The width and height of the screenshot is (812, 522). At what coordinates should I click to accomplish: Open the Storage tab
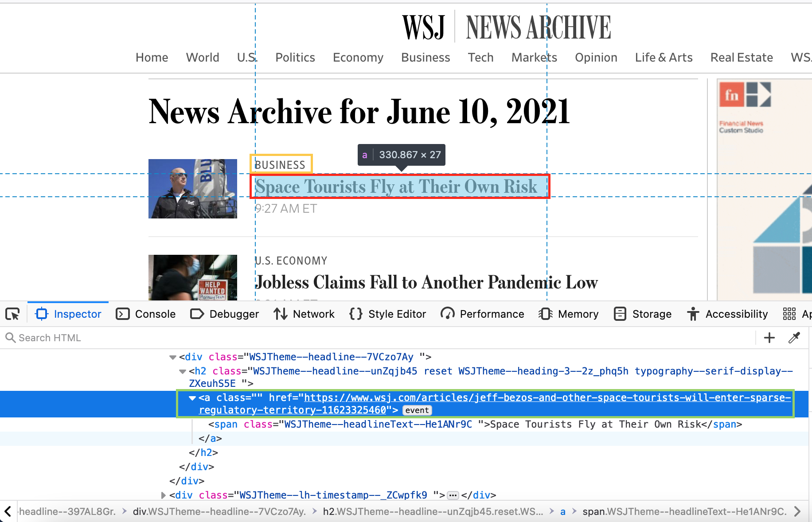click(x=643, y=314)
